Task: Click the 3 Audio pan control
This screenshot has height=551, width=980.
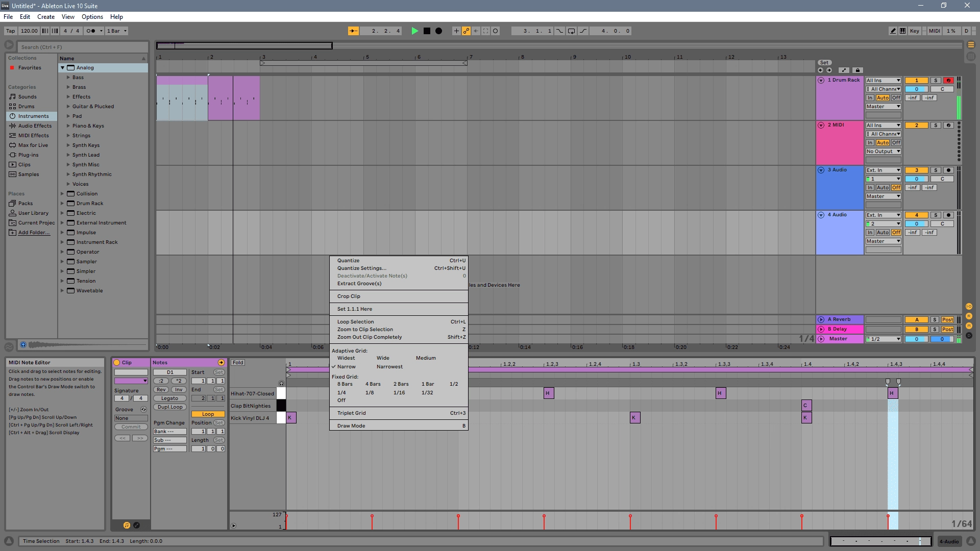Action: pyautogui.click(x=942, y=179)
